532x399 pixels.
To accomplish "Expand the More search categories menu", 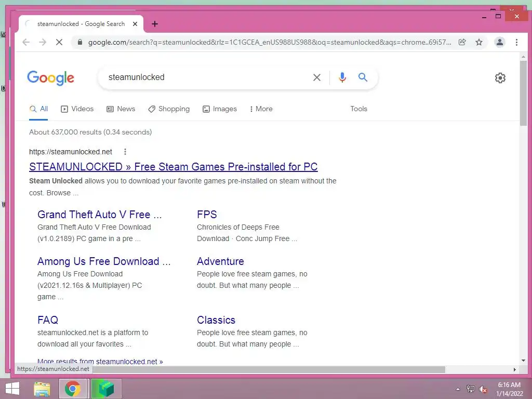I will click(261, 109).
